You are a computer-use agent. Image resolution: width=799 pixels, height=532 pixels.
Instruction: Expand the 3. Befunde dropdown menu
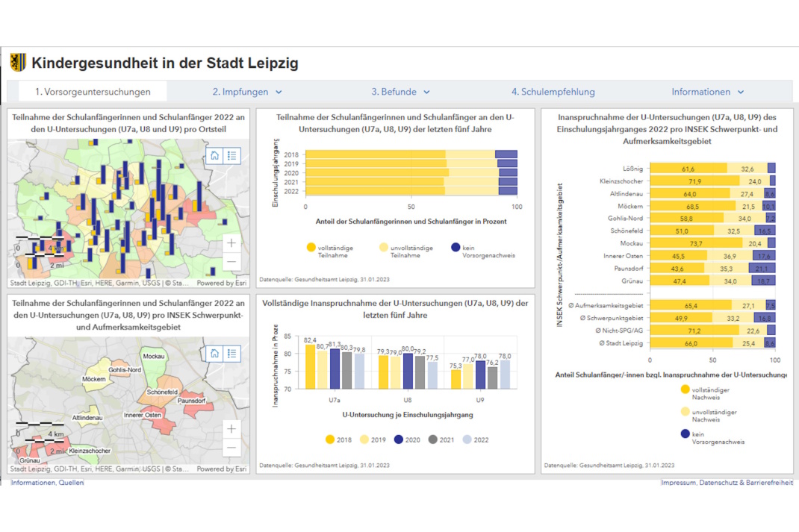click(401, 92)
